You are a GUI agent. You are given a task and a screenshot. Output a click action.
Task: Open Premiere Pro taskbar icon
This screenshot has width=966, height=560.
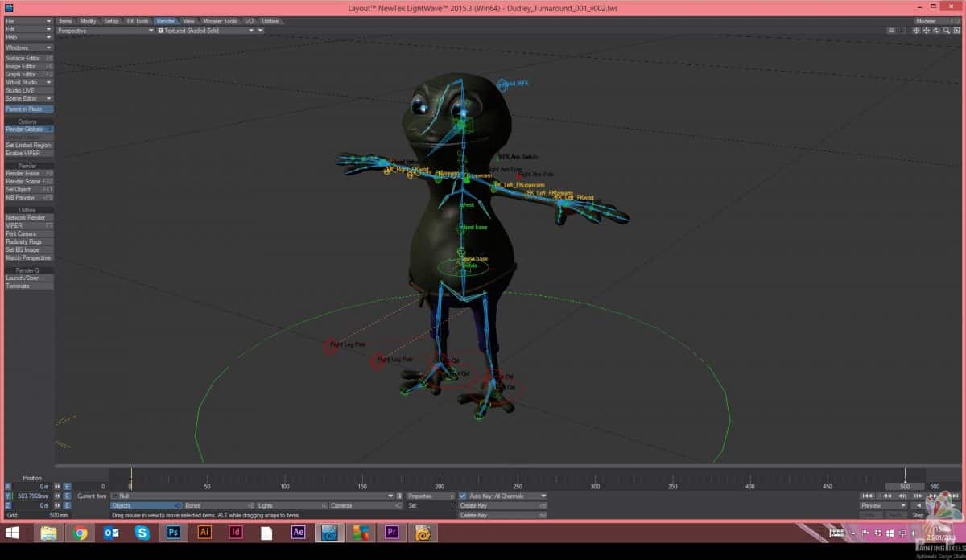(x=392, y=533)
